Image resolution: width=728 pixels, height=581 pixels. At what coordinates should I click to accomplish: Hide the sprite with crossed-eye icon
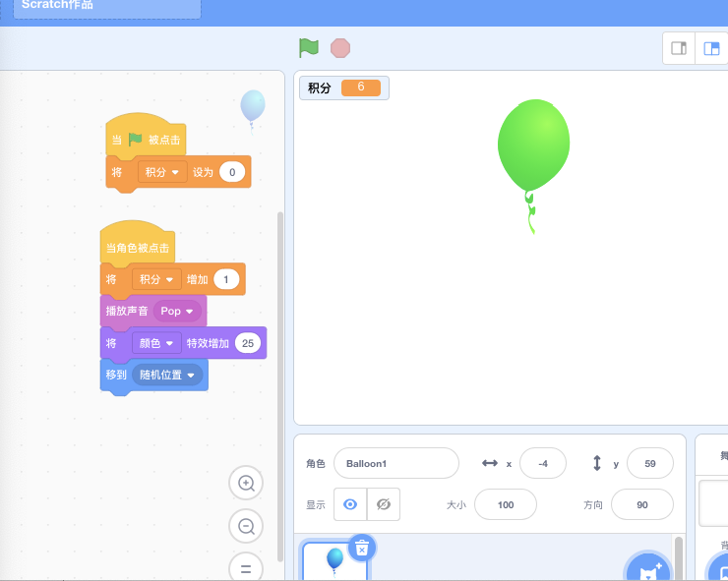[x=384, y=504]
